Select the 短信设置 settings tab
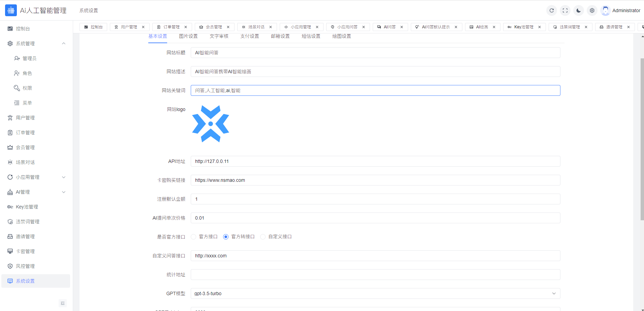 pyautogui.click(x=311, y=36)
